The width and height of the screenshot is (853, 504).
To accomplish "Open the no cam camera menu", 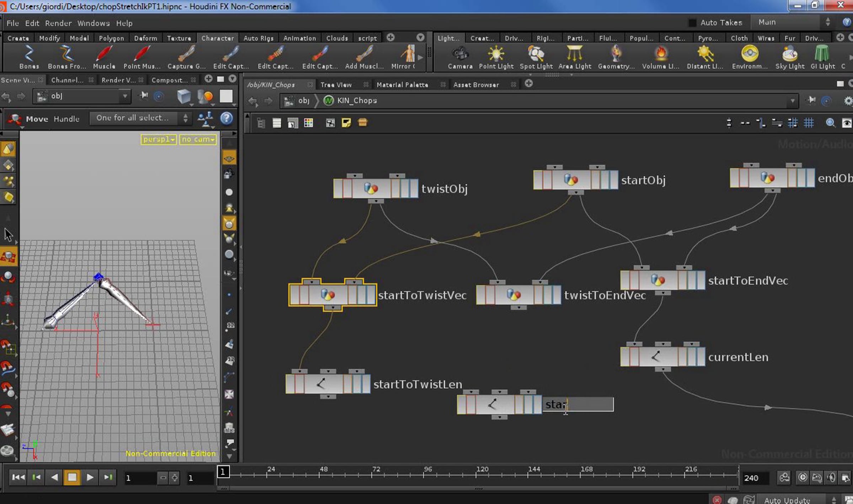I will 198,139.
